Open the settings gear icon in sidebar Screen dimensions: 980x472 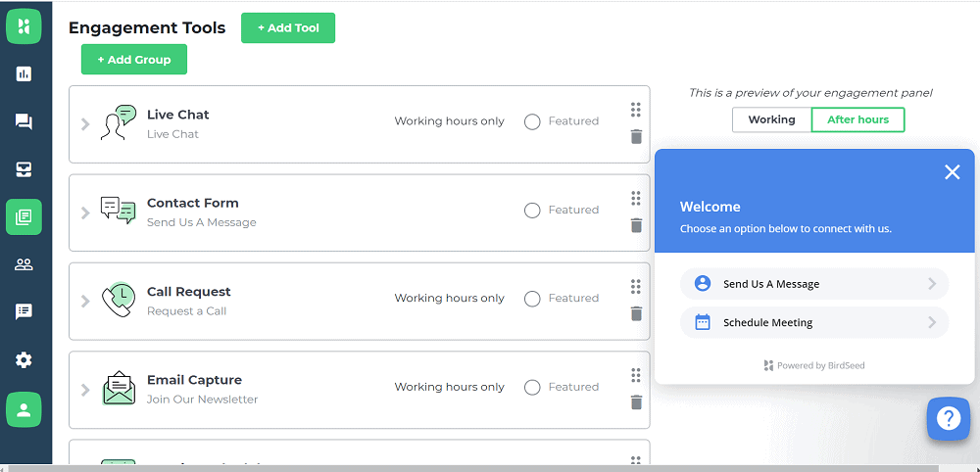(x=24, y=359)
